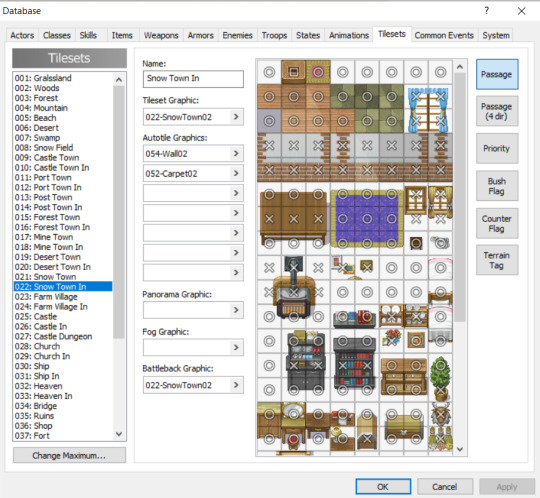Select the Counter Flag button

pos(497,224)
